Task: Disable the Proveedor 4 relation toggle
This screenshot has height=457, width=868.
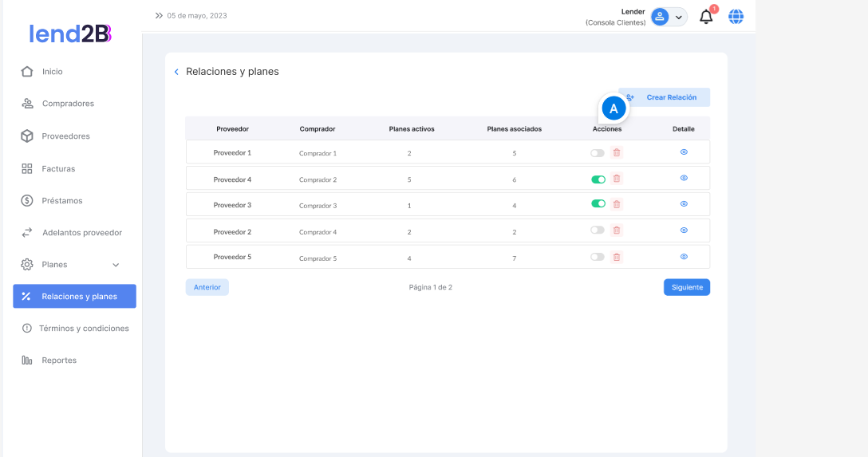Action: click(x=598, y=179)
